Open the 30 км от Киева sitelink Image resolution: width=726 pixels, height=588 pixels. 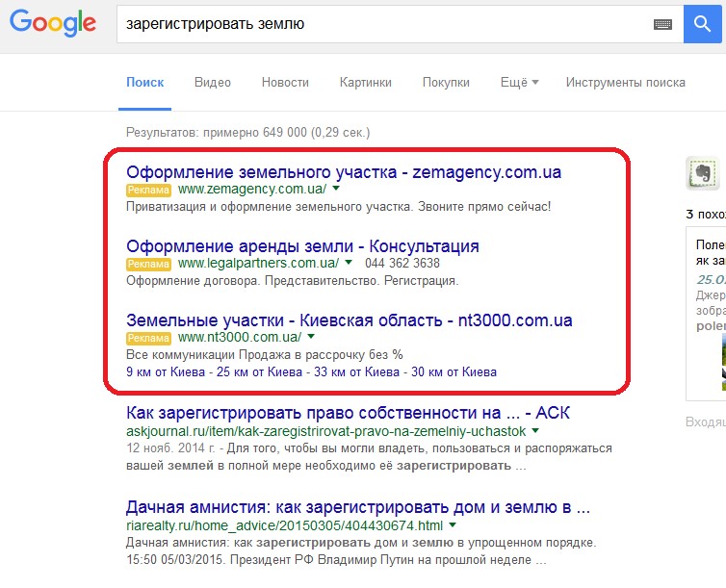coord(454,372)
